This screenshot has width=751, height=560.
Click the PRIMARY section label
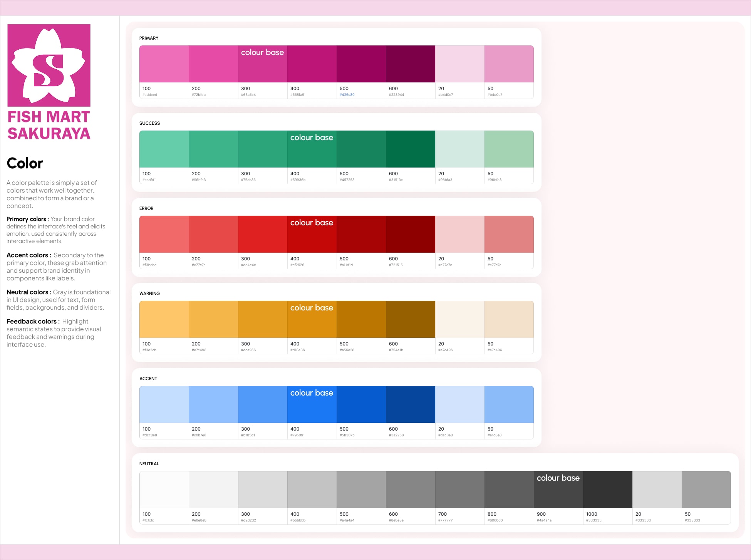pos(149,38)
